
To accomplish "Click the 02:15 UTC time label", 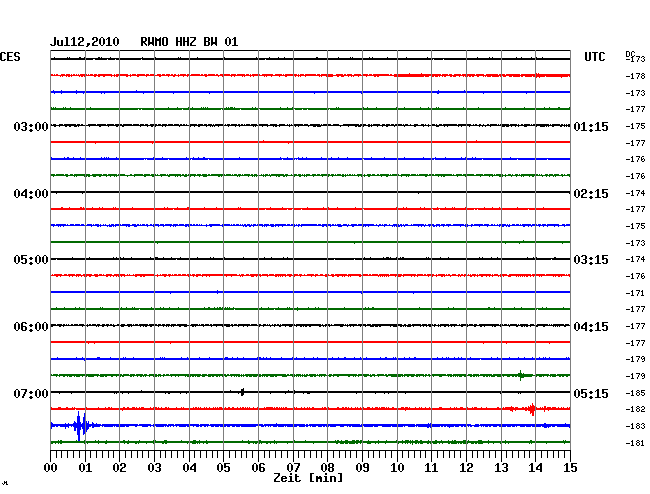I will click(x=591, y=194).
